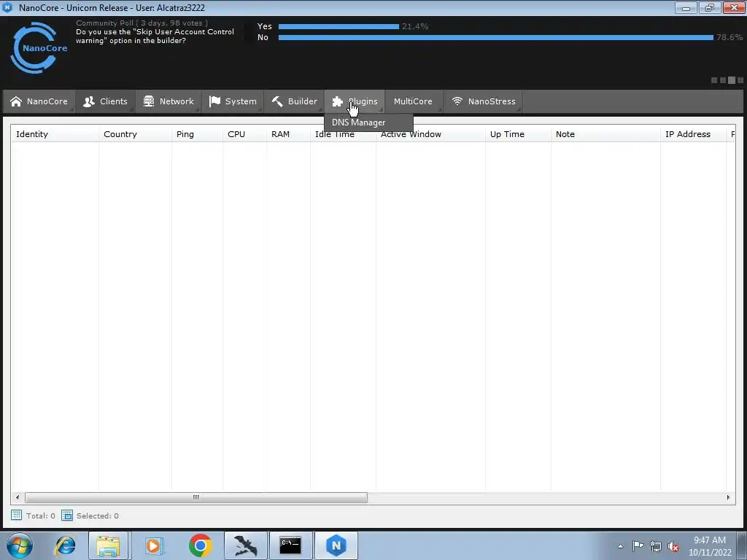The image size is (747, 560).
Task: Sort by Up Time column header
Action: coord(518,134)
